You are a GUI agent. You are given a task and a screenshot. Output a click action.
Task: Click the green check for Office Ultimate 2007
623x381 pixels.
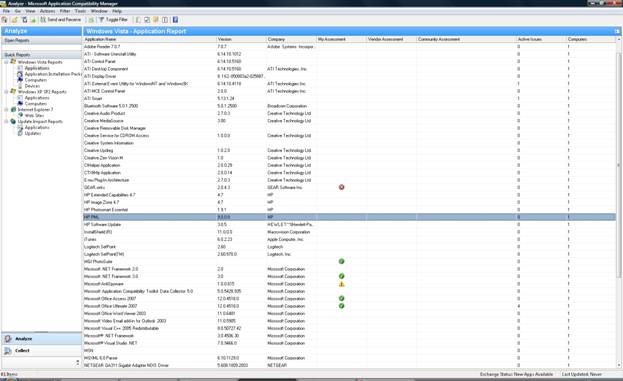[341, 306]
